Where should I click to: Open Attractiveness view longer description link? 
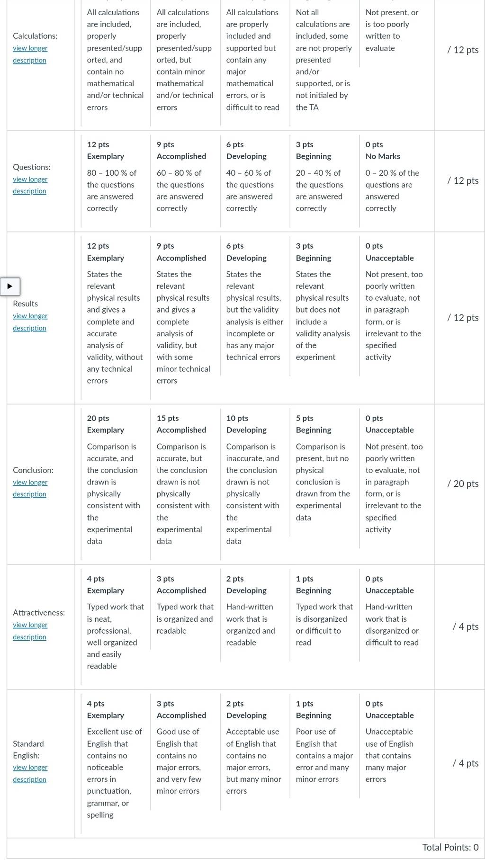30,631
